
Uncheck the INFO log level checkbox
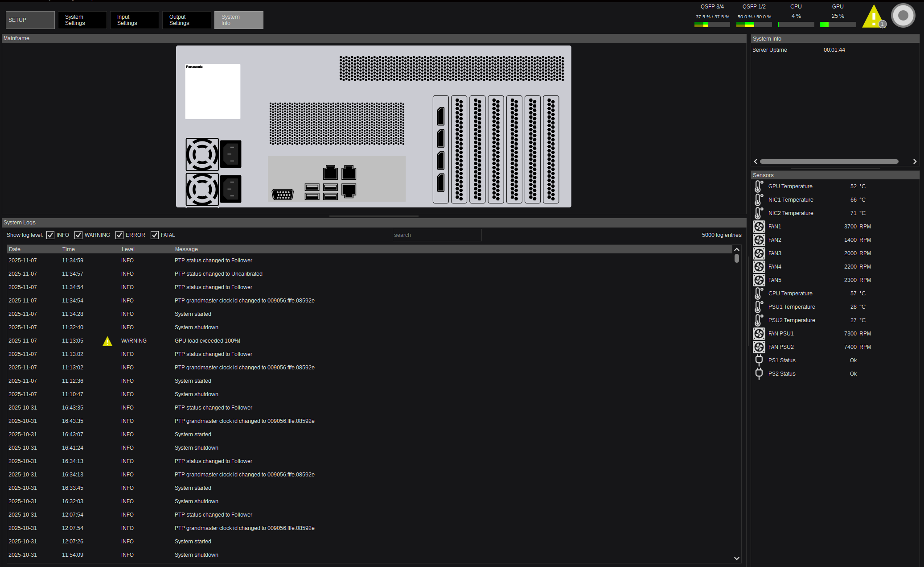coord(50,235)
